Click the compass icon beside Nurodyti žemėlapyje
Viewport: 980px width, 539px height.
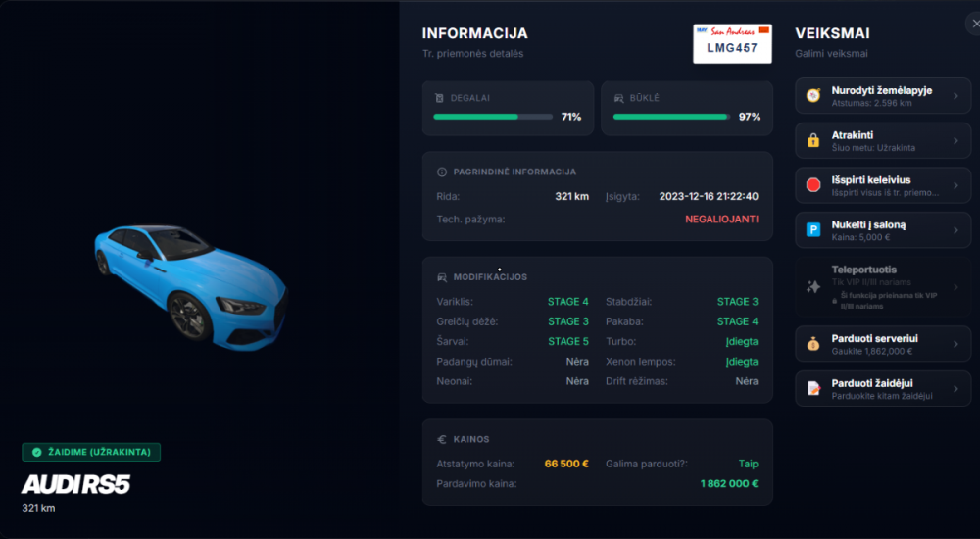click(813, 96)
